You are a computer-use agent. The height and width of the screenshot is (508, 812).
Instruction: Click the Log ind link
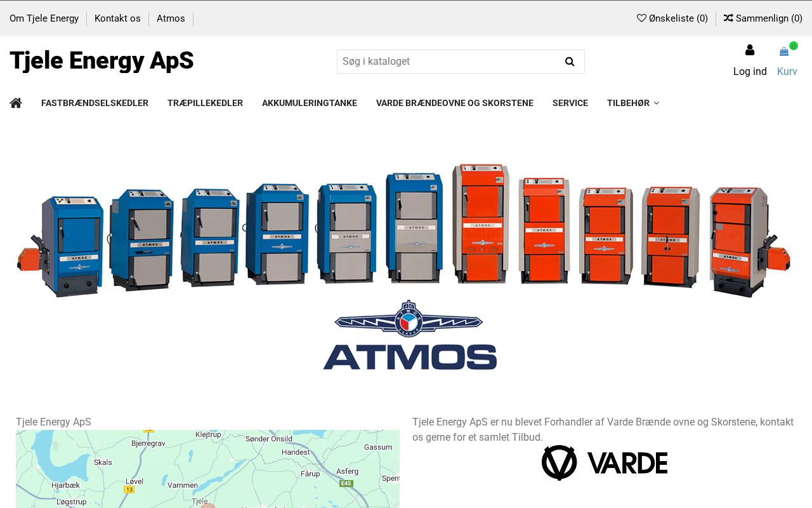(750, 71)
